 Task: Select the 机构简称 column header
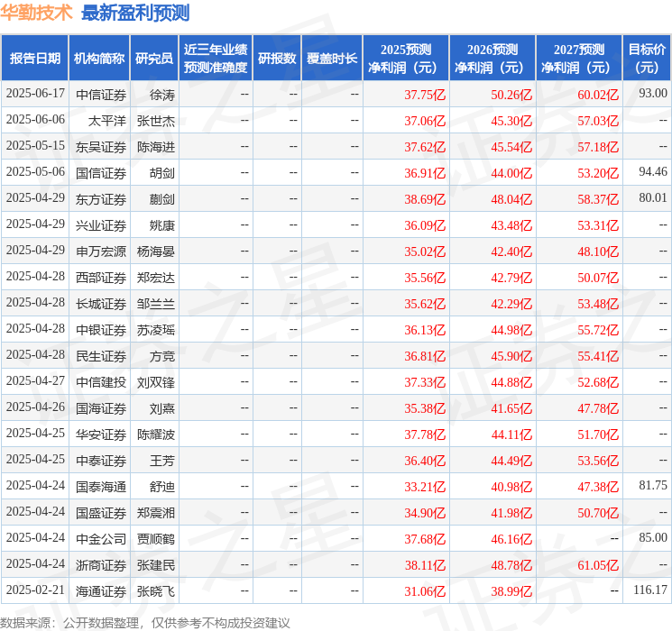pyautogui.click(x=99, y=59)
